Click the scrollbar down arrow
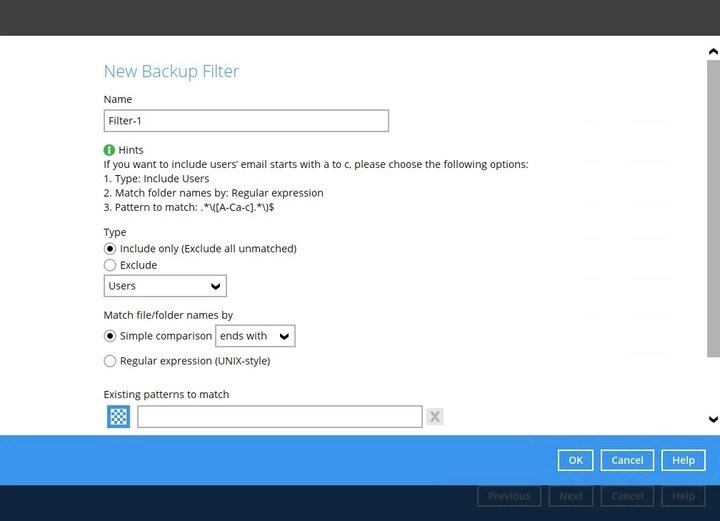Image resolution: width=720 pixels, height=521 pixels. tap(713, 420)
